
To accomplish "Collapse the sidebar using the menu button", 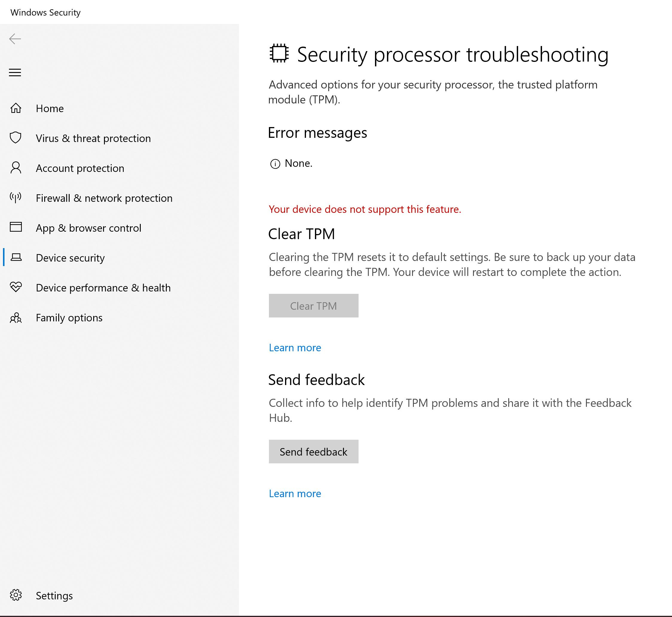I will 15,73.
